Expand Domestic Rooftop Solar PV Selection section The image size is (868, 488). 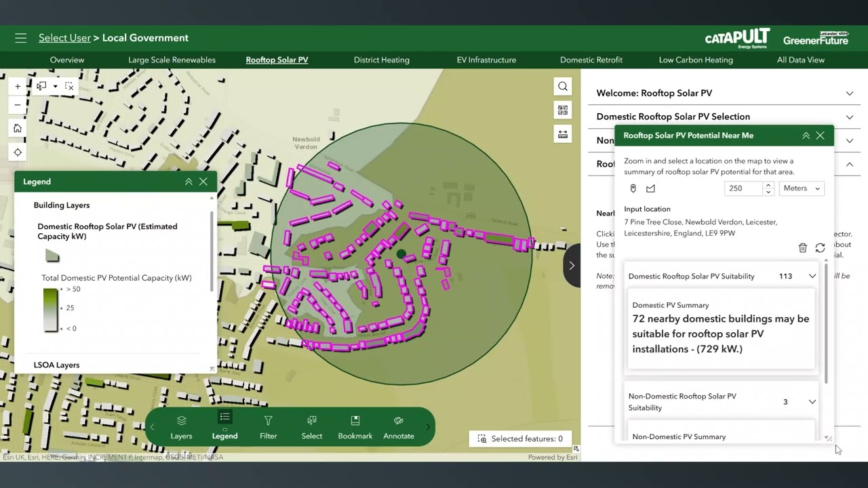pyautogui.click(x=725, y=117)
